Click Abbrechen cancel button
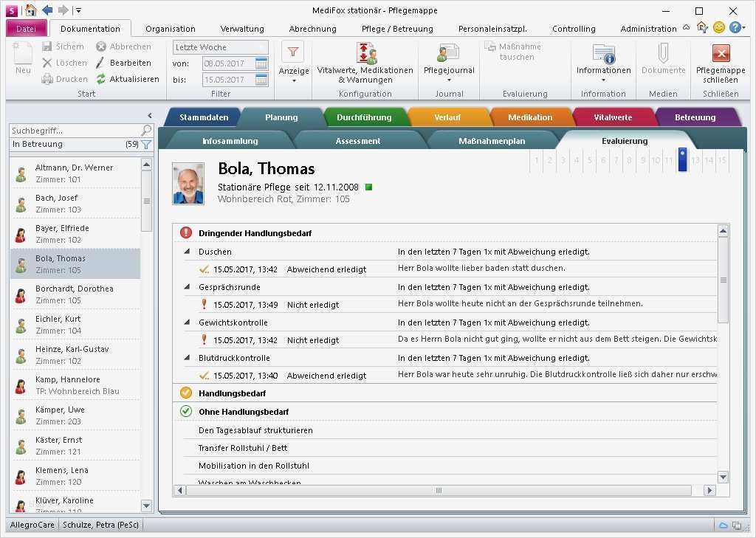The height and width of the screenshot is (538, 756). tap(123, 46)
